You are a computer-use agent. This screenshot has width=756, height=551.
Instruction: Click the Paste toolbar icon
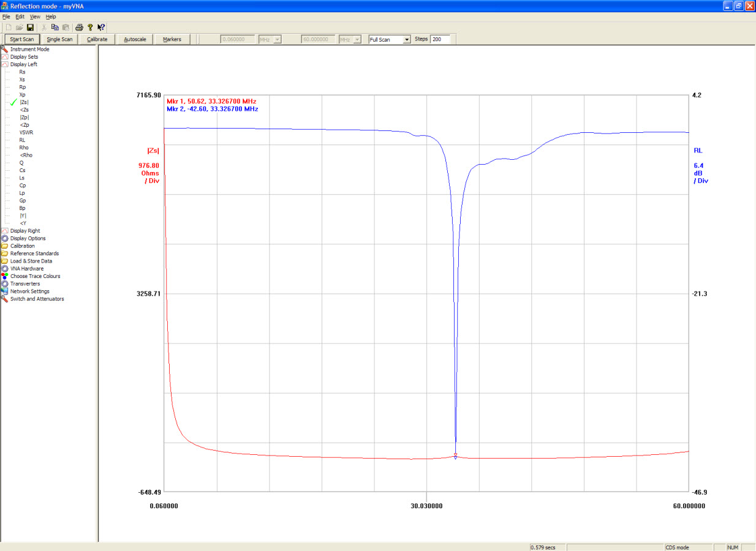click(x=66, y=28)
